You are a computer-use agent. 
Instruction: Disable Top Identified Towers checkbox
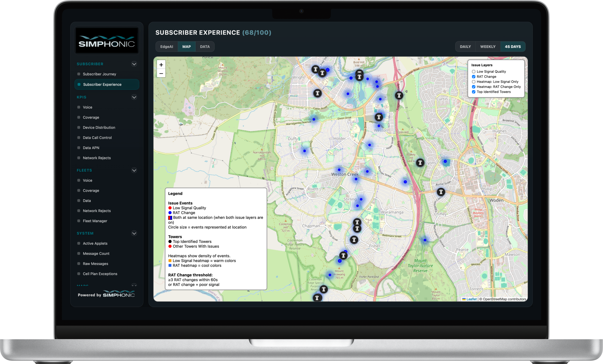click(473, 92)
